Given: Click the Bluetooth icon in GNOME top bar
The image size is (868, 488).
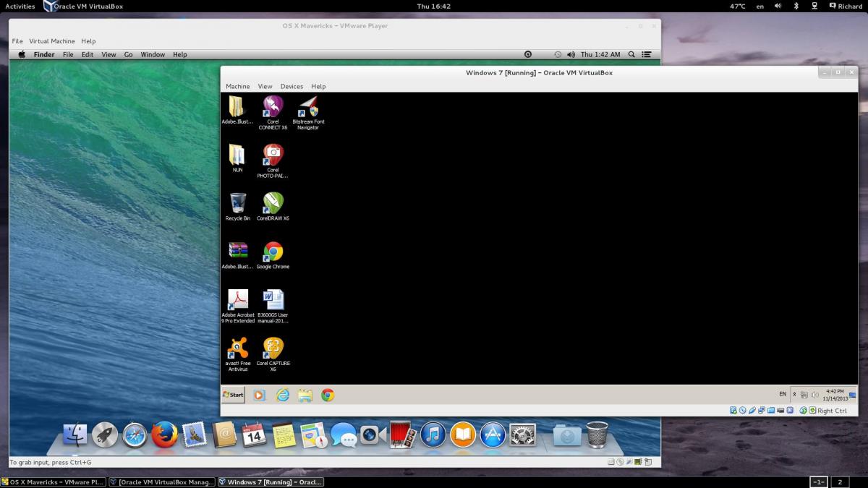Looking at the screenshot, I should (796, 6).
